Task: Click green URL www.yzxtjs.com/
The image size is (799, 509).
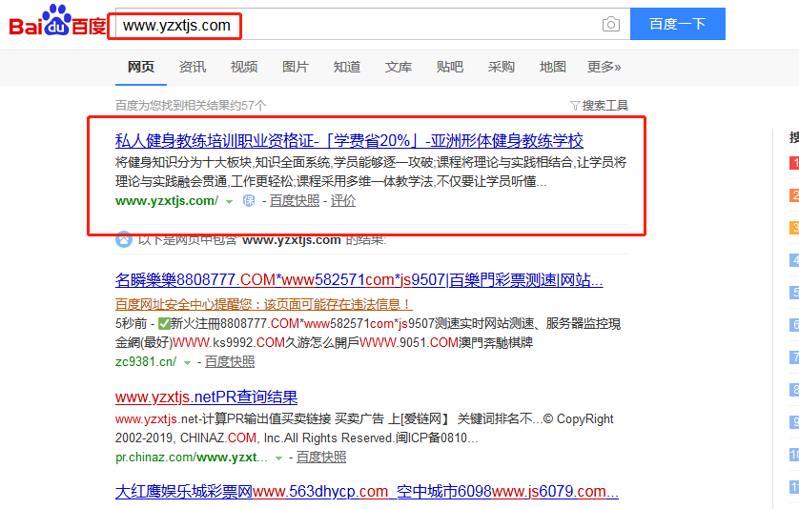Action: coord(167,201)
